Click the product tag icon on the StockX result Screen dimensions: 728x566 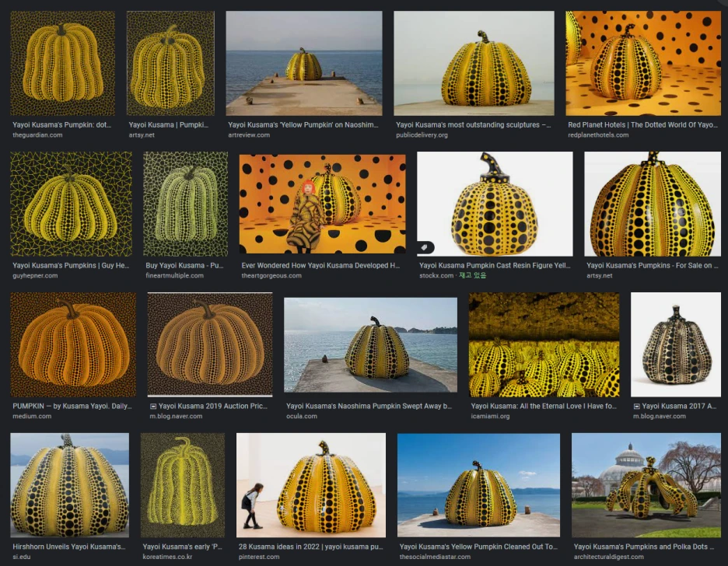click(x=424, y=248)
